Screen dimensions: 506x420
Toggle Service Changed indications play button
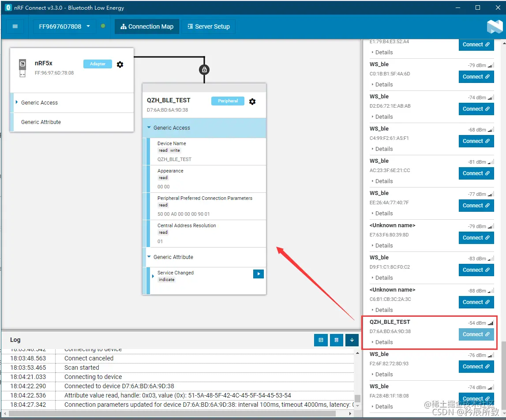(259, 274)
